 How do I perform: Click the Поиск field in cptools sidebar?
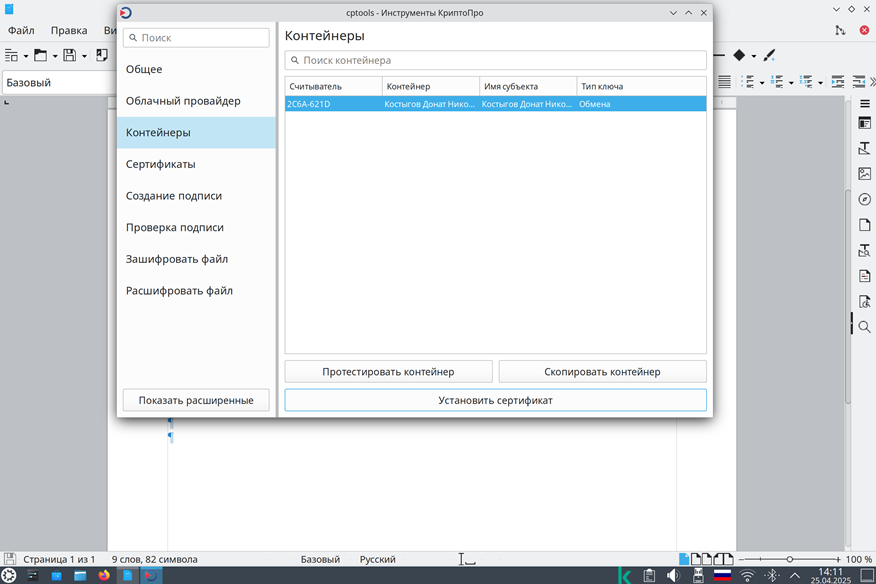point(196,37)
